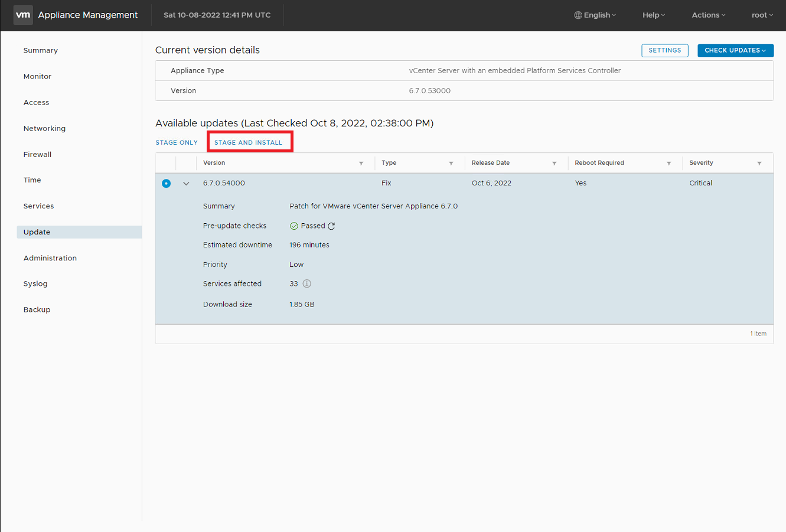Screen dimensions: 786x532
Task: Click the 196 minutes downtime value
Action: click(x=309, y=245)
